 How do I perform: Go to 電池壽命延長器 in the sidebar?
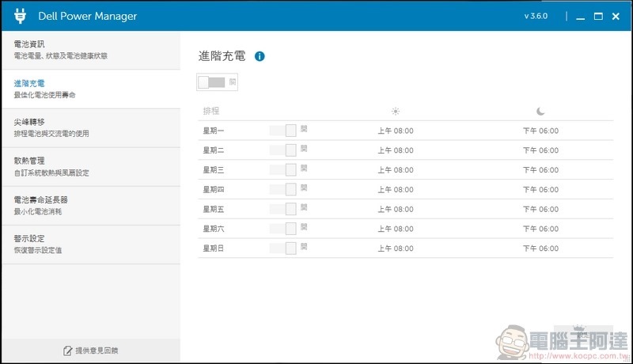click(91, 206)
